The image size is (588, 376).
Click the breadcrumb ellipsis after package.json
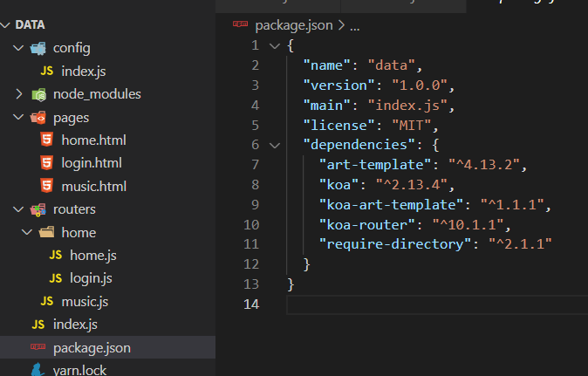[355, 25]
